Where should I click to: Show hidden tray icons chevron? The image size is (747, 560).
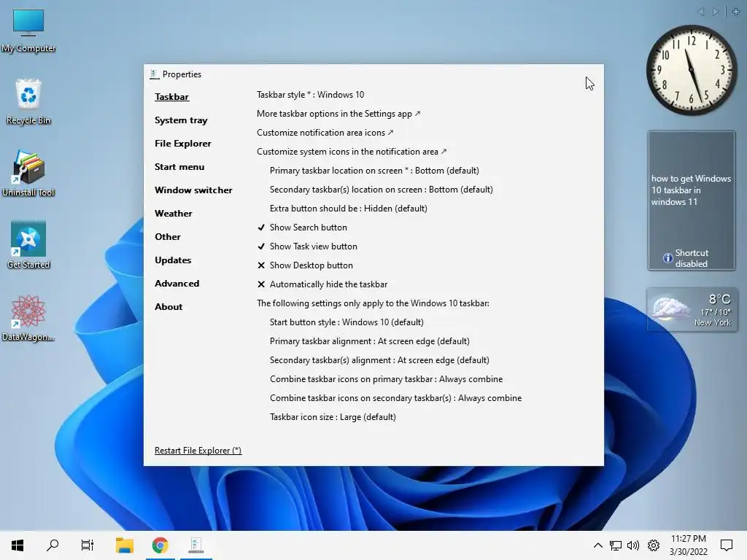(598, 545)
